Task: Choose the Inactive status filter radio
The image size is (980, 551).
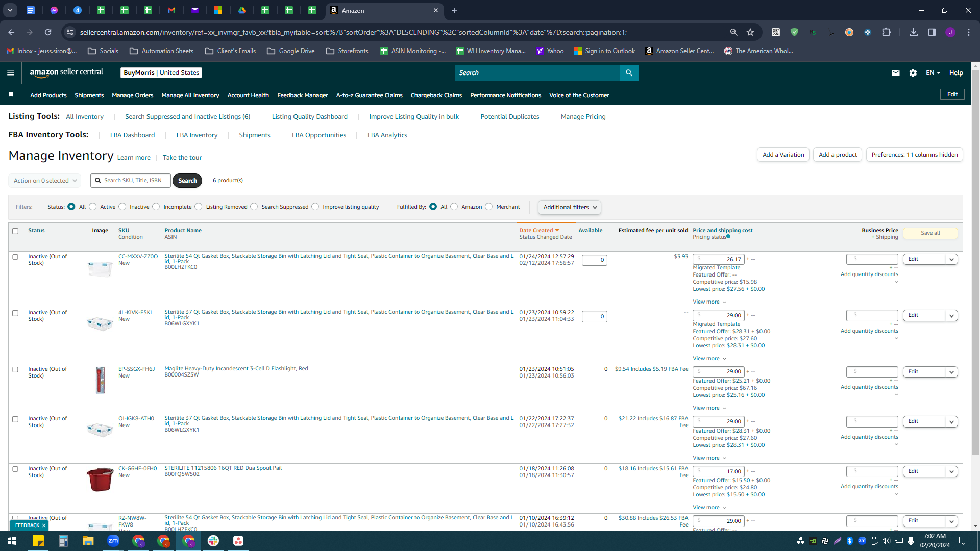Action: point(122,207)
